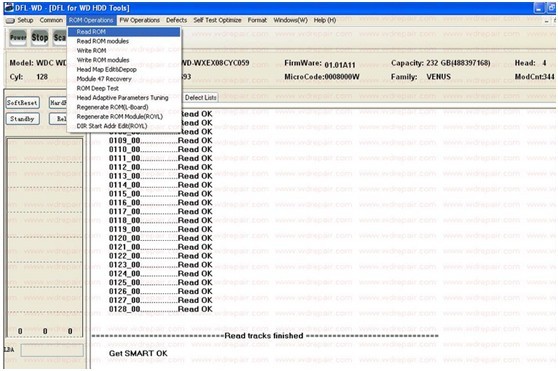Click the Stop toolbar button

point(40,37)
